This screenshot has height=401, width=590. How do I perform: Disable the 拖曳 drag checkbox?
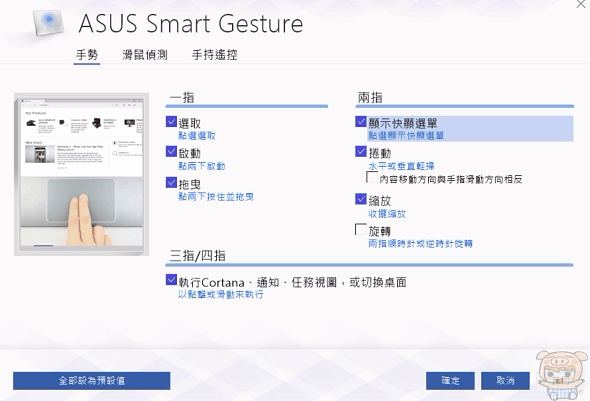point(171,182)
